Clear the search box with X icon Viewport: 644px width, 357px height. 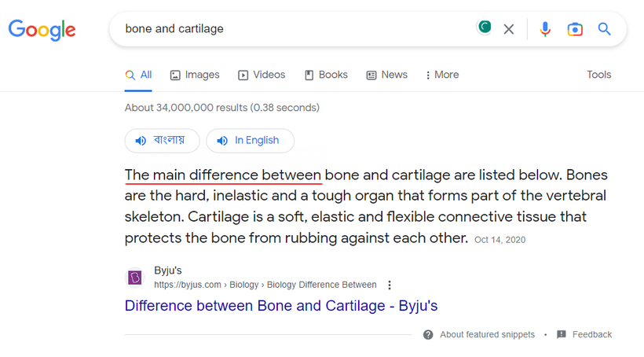pyautogui.click(x=509, y=29)
